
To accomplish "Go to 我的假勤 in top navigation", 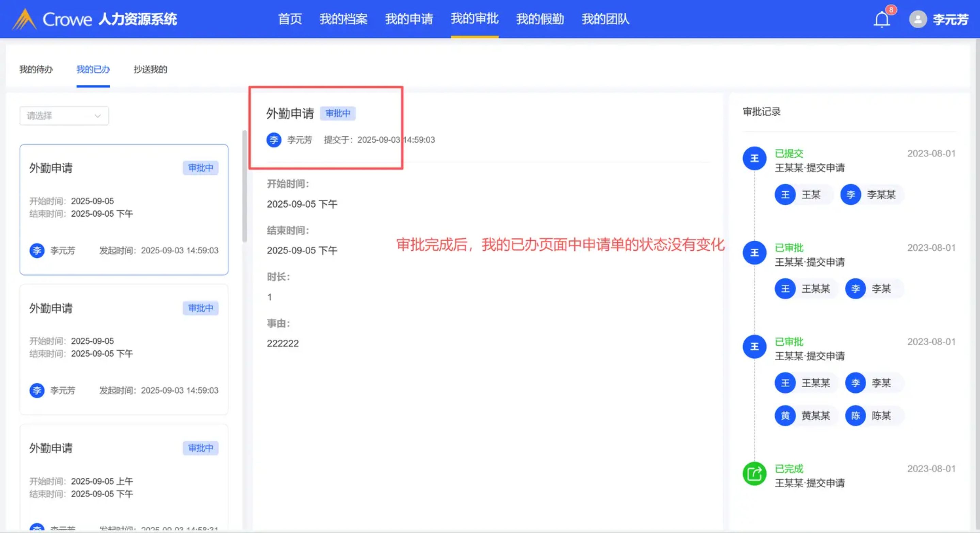I will click(x=540, y=19).
